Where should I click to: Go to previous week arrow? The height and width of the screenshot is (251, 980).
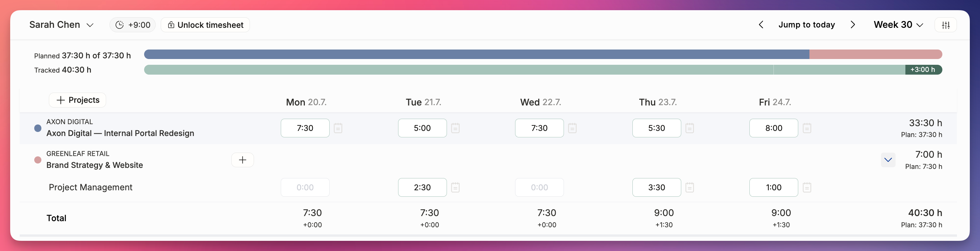point(761,25)
